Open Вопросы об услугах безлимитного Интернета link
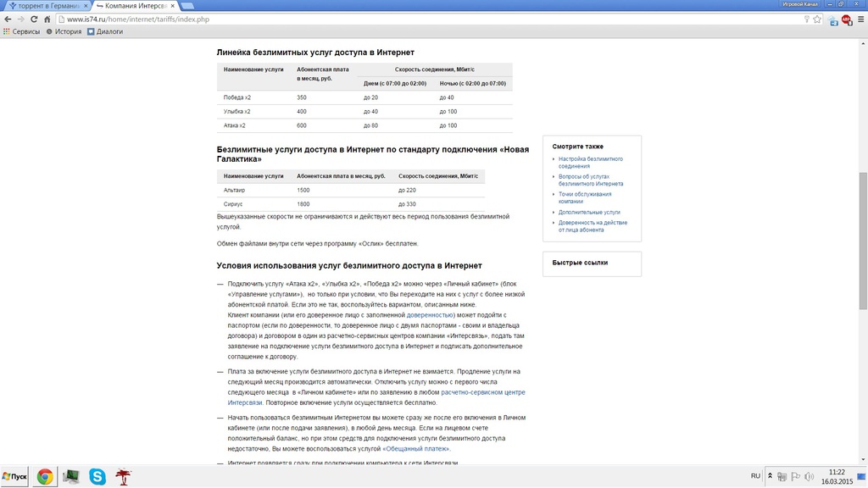 point(590,180)
